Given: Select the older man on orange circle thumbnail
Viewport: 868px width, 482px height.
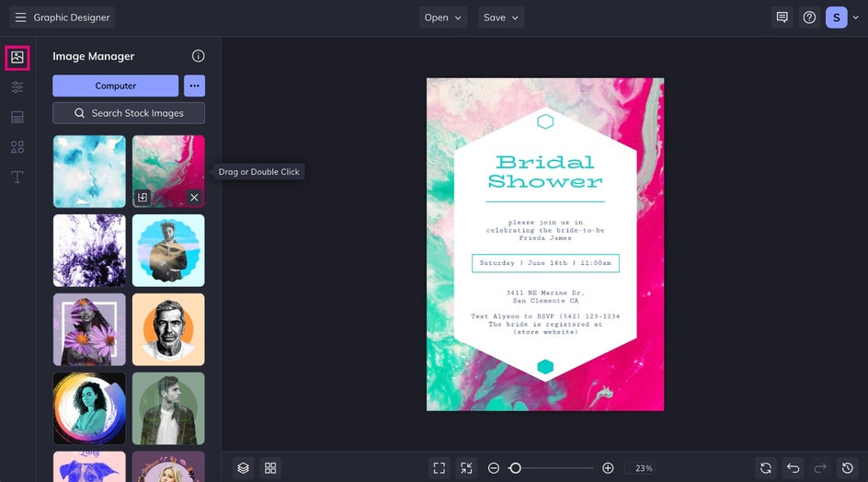Looking at the screenshot, I should tap(168, 329).
